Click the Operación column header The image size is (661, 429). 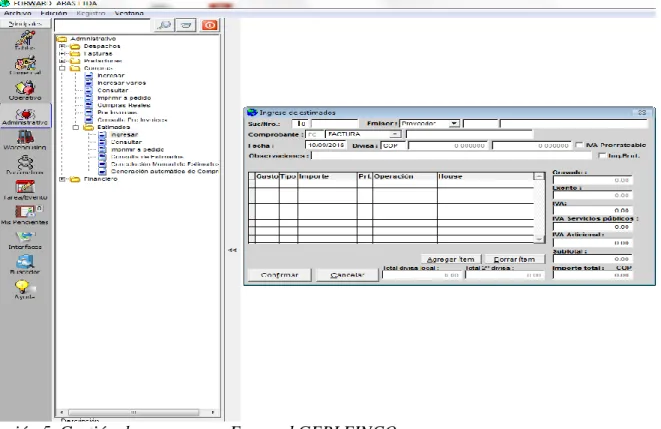(x=405, y=176)
